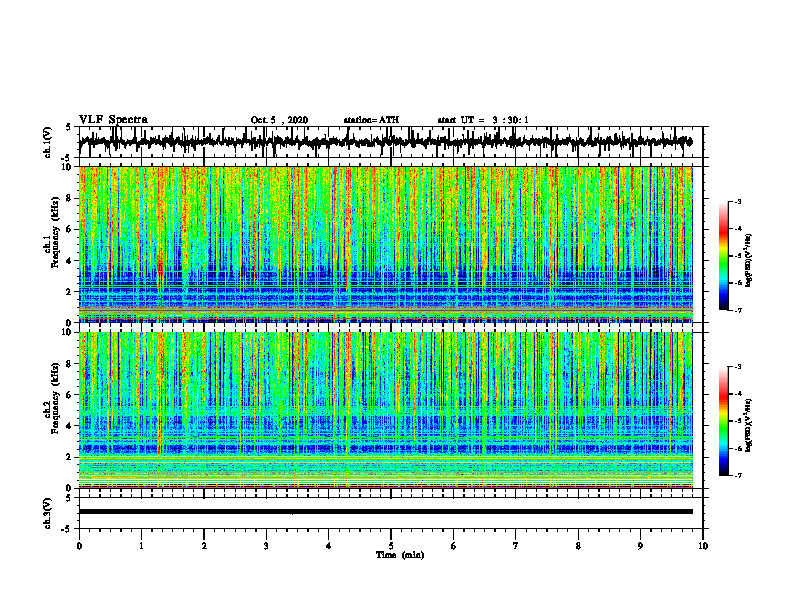Click the "2" tick on Time axis
This screenshot has width=792, height=612.
coord(204,546)
